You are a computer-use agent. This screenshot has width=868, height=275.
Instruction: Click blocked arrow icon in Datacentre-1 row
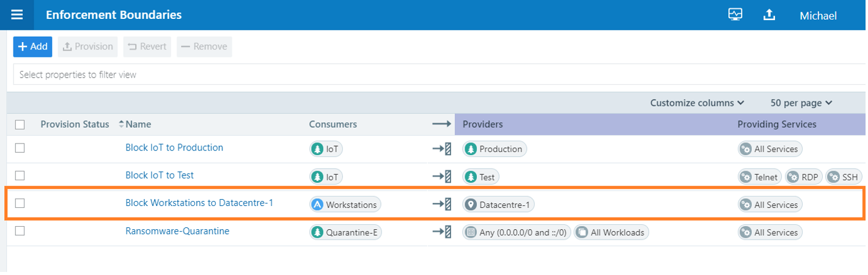pyautogui.click(x=441, y=204)
